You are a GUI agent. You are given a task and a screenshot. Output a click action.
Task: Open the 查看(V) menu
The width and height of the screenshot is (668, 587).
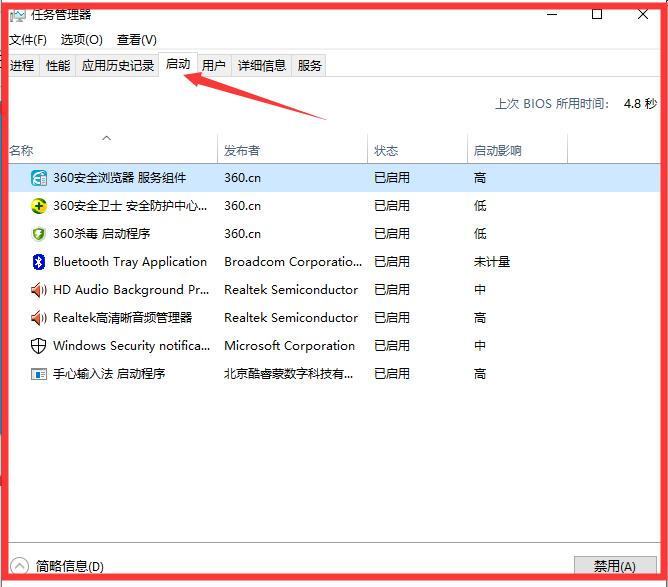(x=137, y=40)
